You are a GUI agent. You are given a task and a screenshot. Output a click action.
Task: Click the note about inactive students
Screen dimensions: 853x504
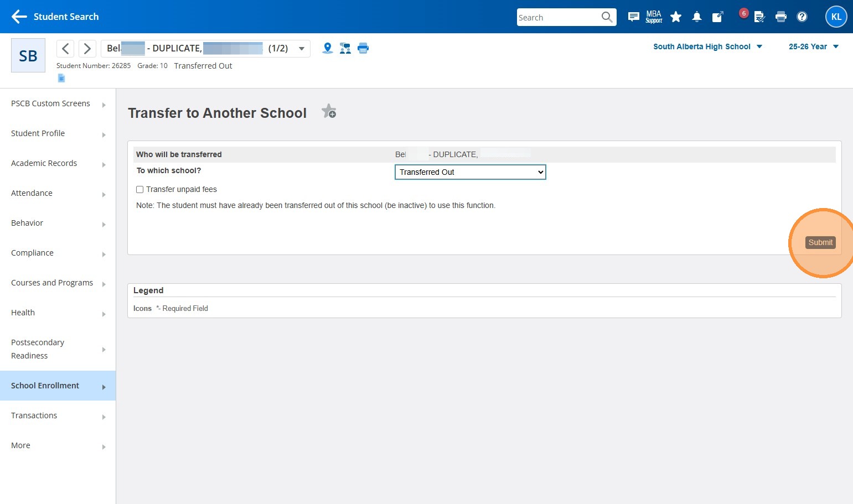tap(316, 205)
